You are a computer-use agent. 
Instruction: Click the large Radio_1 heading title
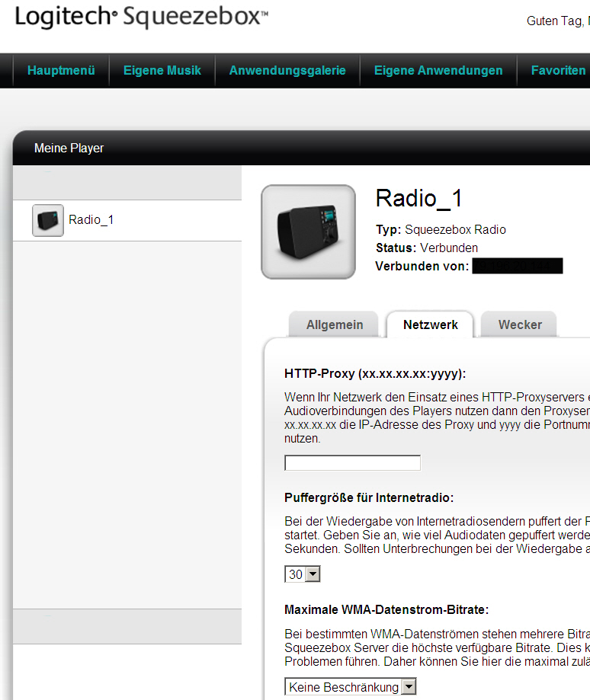click(418, 198)
